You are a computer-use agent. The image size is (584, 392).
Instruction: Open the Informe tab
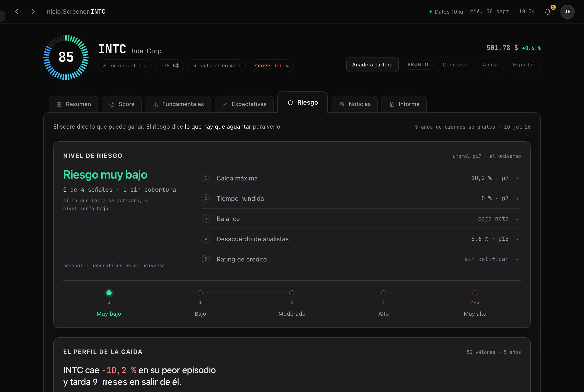pos(404,104)
